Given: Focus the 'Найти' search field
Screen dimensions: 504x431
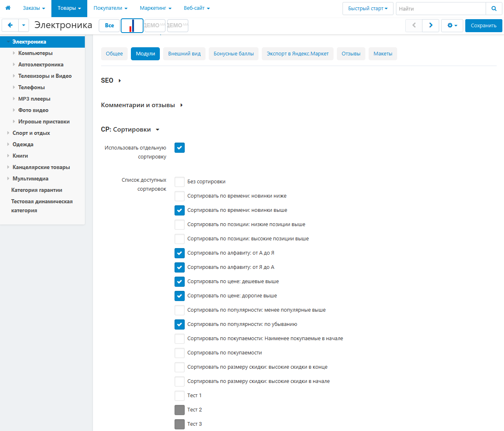Looking at the screenshot, I should click(x=441, y=9).
